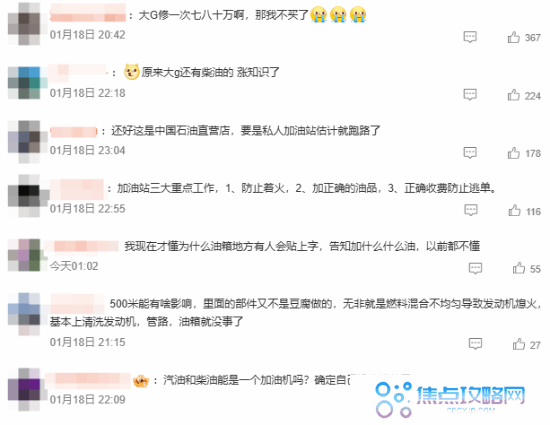Reply to the 01月18日 23:04 comment
Screen dimensions: 550x425
click(470, 153)
